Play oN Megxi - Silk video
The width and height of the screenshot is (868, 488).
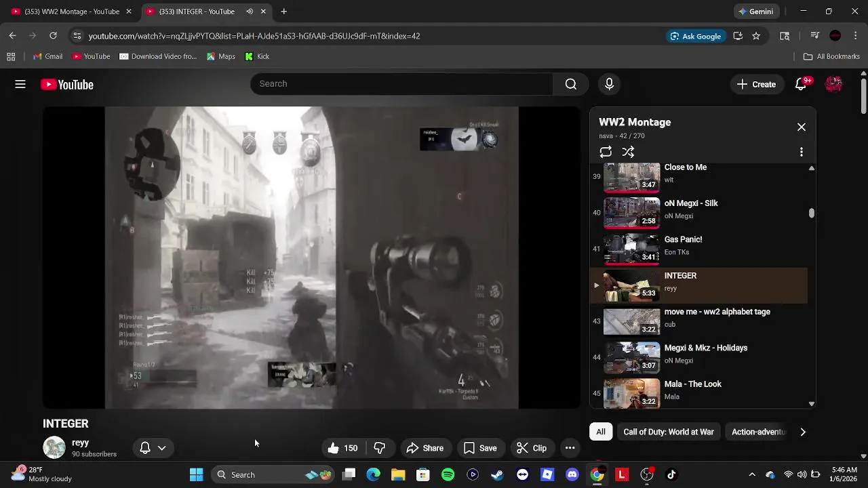(x=698, y=212)
